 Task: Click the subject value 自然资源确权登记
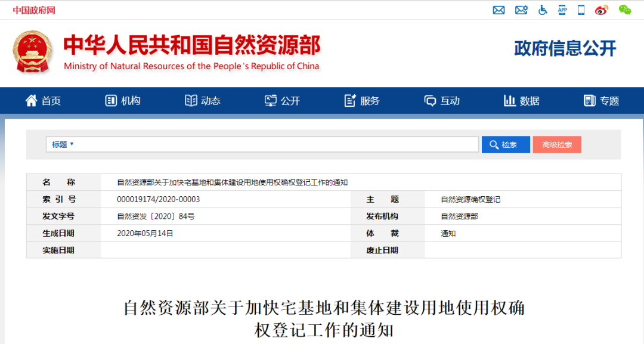[470, 200]
